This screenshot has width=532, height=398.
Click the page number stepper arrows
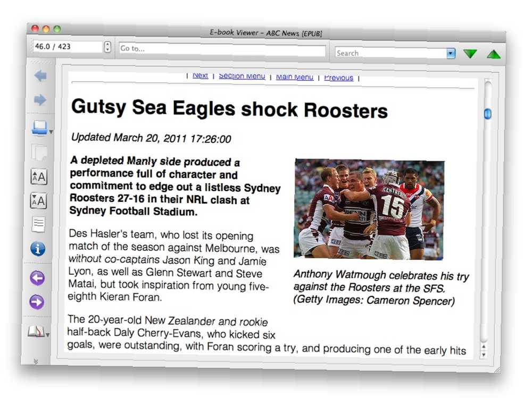tap(107, 47)
